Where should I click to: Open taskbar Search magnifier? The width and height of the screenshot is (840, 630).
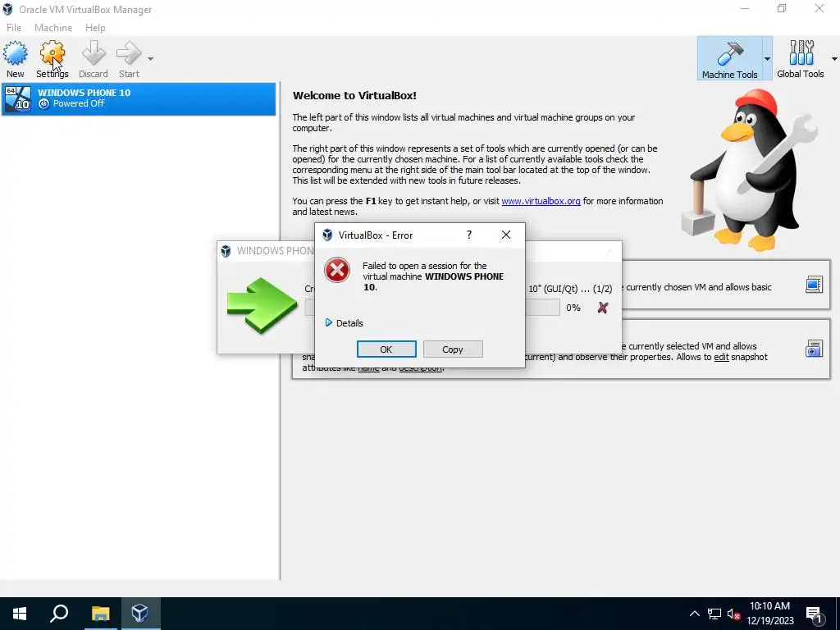(59, 614)
